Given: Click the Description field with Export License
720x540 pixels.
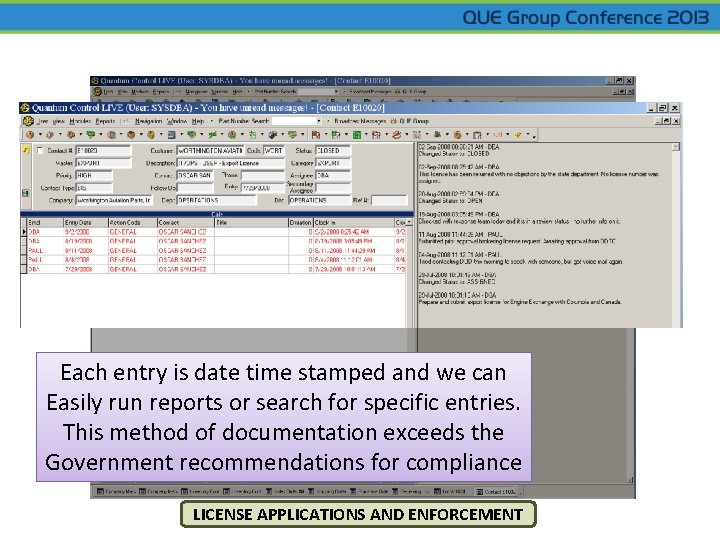Looking at the screenshot, I should point(231,163).
